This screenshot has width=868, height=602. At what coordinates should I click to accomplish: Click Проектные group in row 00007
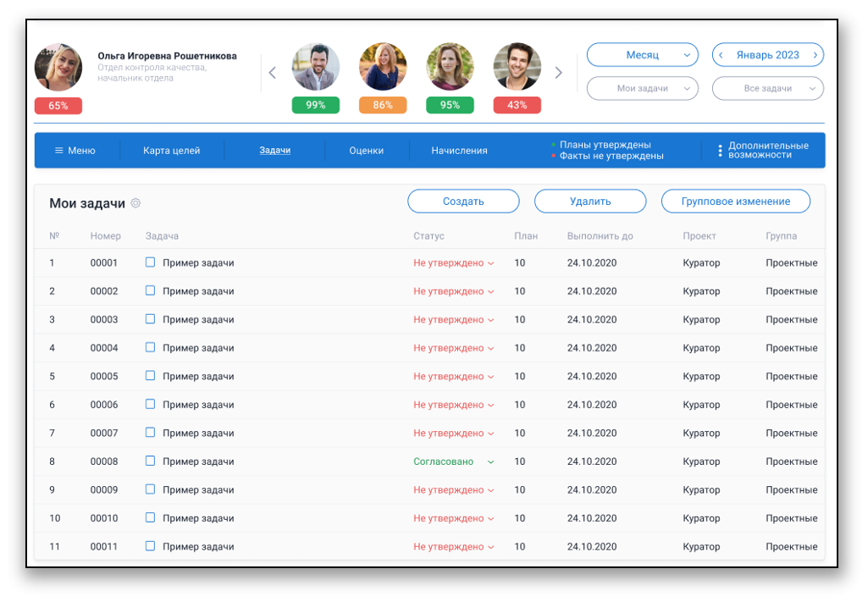[x=792, y=434]
